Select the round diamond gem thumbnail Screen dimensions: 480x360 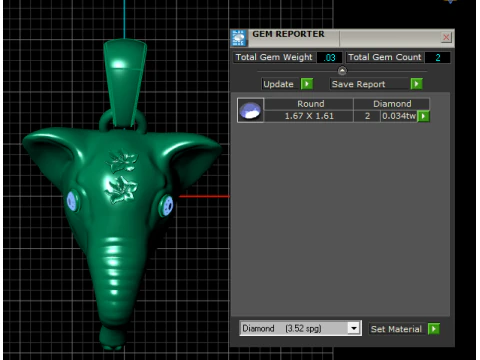[x=251, y=110]
